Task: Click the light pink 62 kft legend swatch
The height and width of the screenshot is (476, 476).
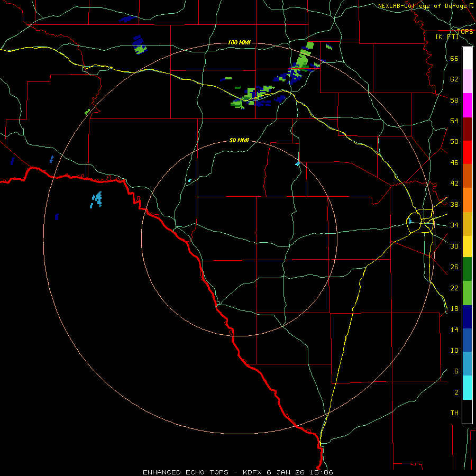Action: [467, 81]
